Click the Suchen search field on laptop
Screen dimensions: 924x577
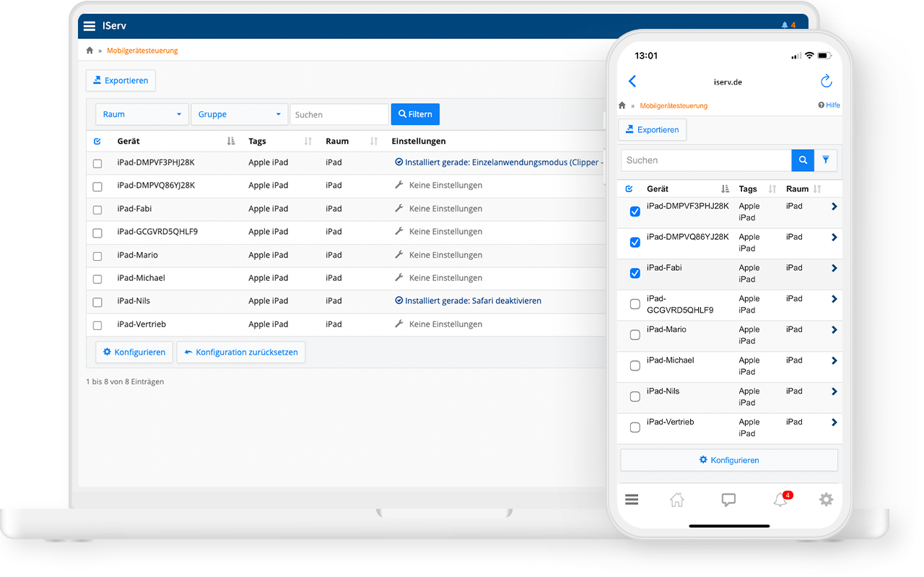pos(339,114)
